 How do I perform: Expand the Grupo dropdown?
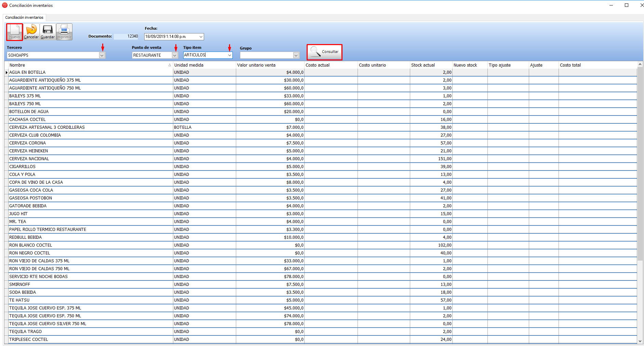tap(296, 55)
